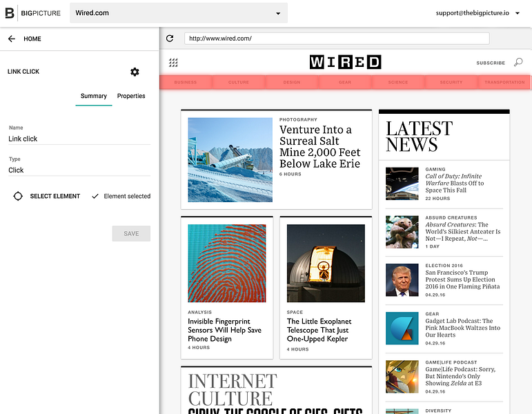Open the World's Silkiest Anteater story
The height and width of the screenshot is (414, 532).
tap(463, 231)
